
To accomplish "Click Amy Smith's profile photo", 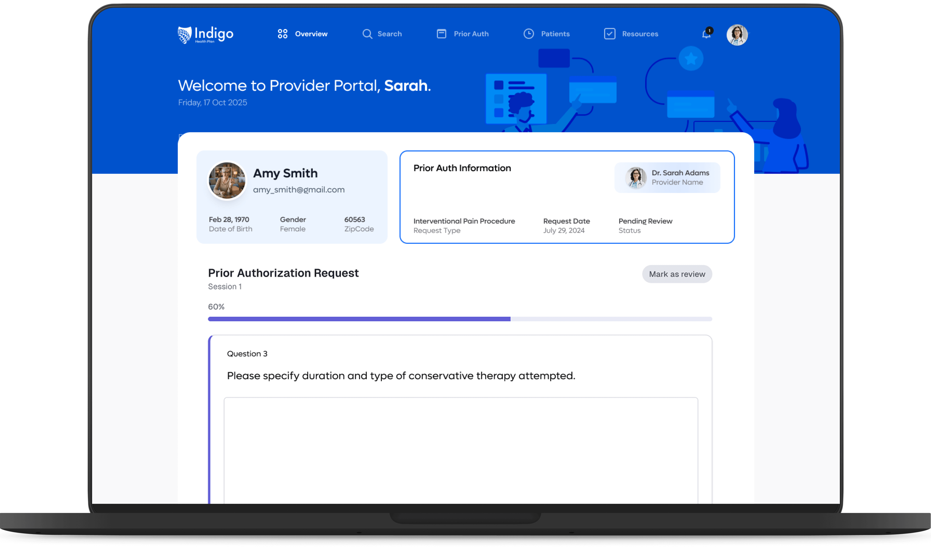I will (x=227, y=181).
